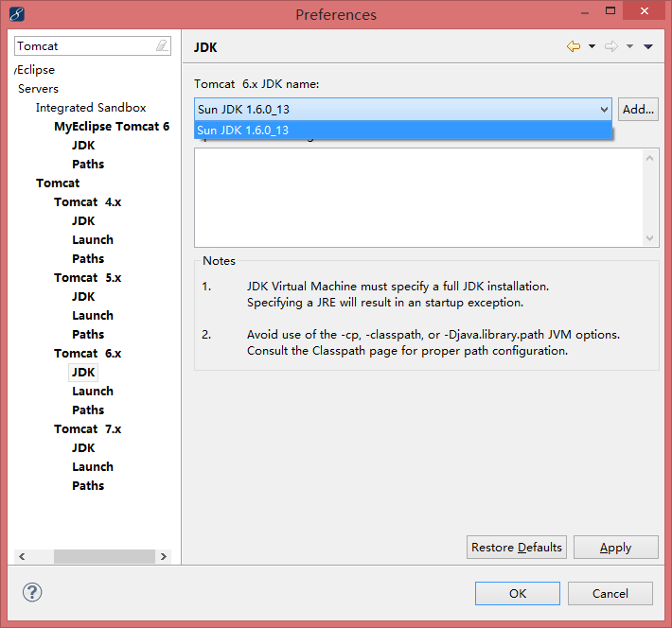Open JDK under Tomcat 5.x
The height and width of the screenshot is (628, 672).
[83, 296]
